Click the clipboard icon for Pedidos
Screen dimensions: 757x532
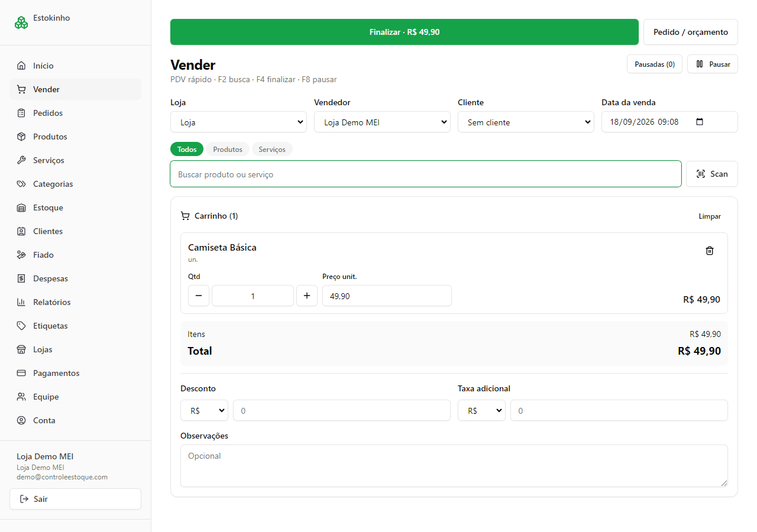(21, 113)
